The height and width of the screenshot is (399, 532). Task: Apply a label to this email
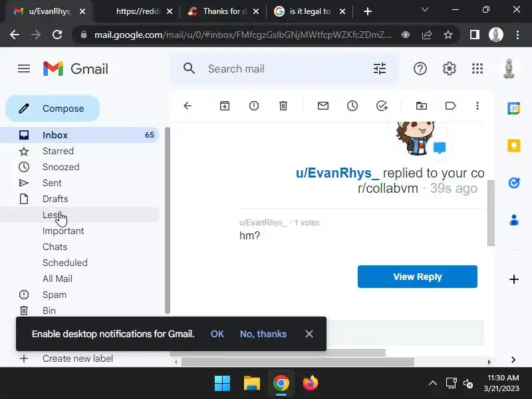(x=451, y=106)
